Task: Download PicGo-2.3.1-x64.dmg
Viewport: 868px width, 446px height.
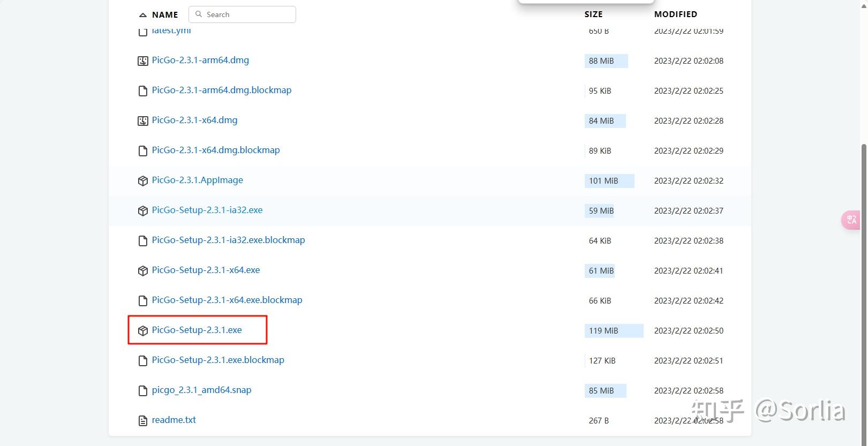Action: coord(194,120)
